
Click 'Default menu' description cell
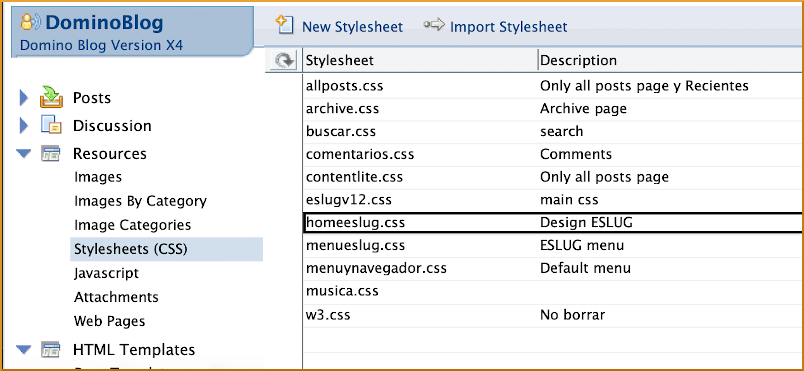586,268
